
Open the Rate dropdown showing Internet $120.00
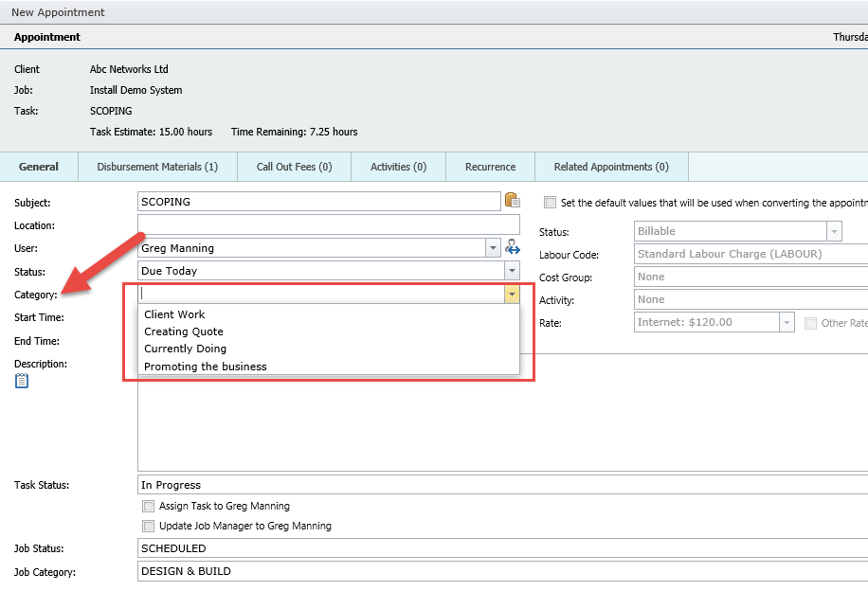(x=787, y=322)
